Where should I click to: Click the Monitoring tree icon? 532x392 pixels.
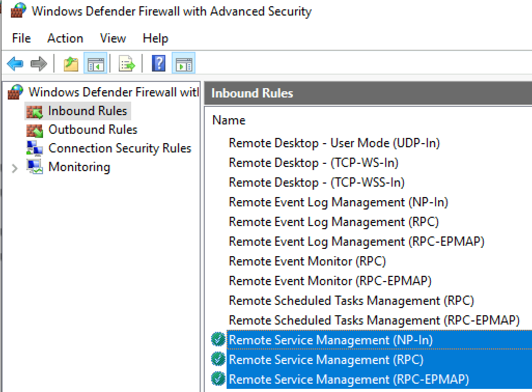point(35,167)
